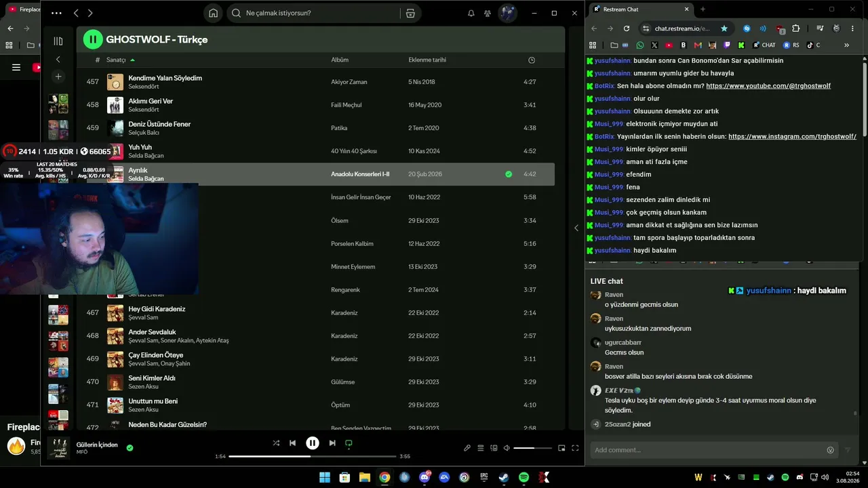Open the artist link Selçuk Balcı
Screen dimensions: 868x488
point(144,133)
